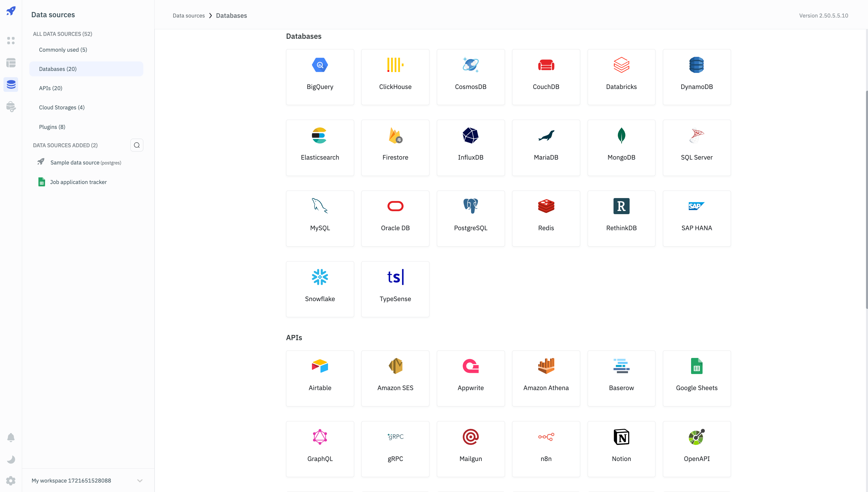
Task: Select the GraphQL API card
Action: click(x=320, y=449)
